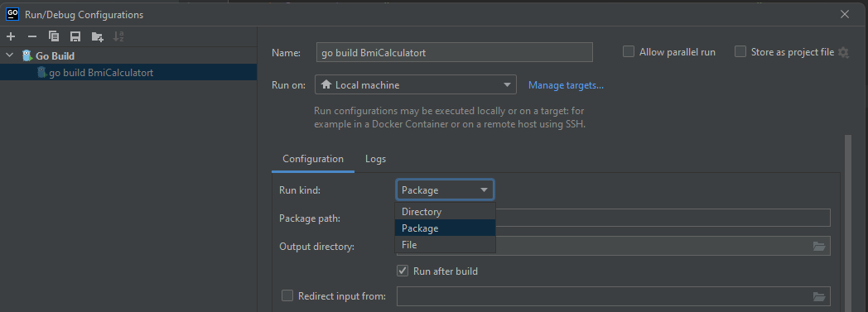Enable Allow parallel run

[629, 51]
